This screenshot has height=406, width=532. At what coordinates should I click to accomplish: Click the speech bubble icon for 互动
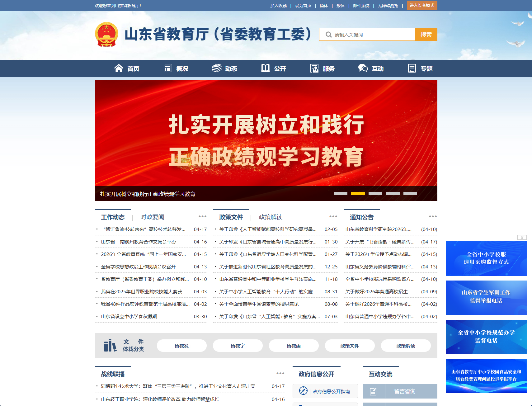(362, 68)
